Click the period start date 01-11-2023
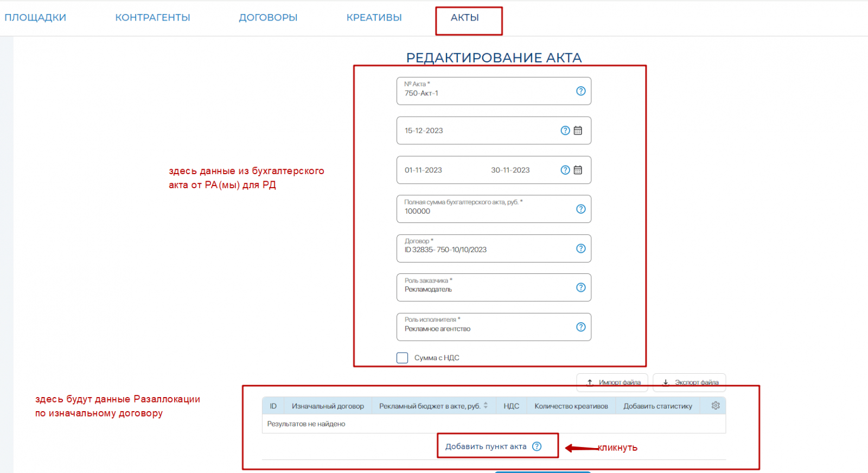The height and width of the screenshot is (473, 868). [x=423, y=170]
